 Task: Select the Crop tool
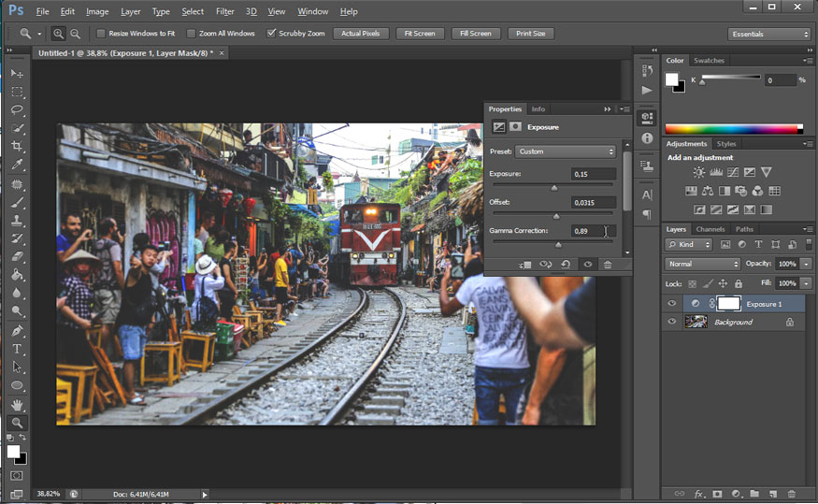point(17,147)
